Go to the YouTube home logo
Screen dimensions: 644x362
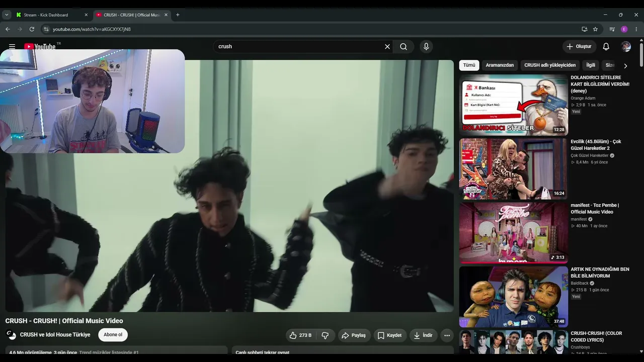pyautogui.click(x=40, y=47)
